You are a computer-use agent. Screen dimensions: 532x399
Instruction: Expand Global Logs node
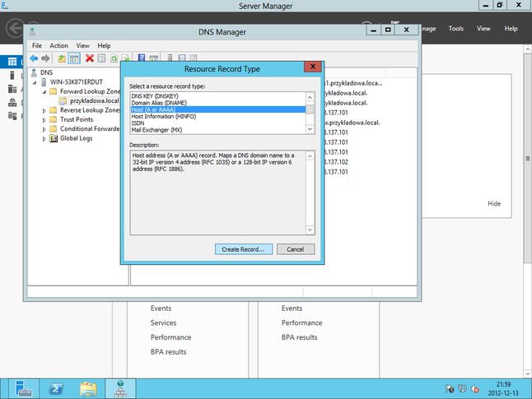click(44, 139)
